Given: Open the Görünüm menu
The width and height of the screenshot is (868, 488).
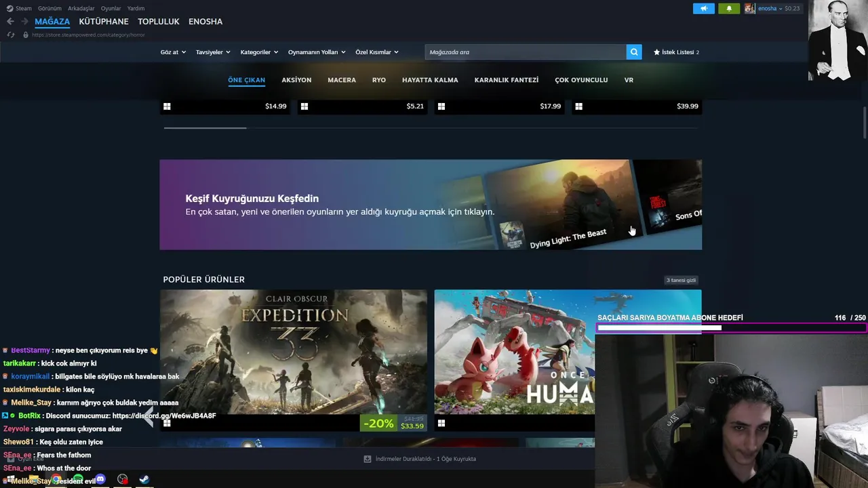Looking at the screenshot, I should 50,8.
